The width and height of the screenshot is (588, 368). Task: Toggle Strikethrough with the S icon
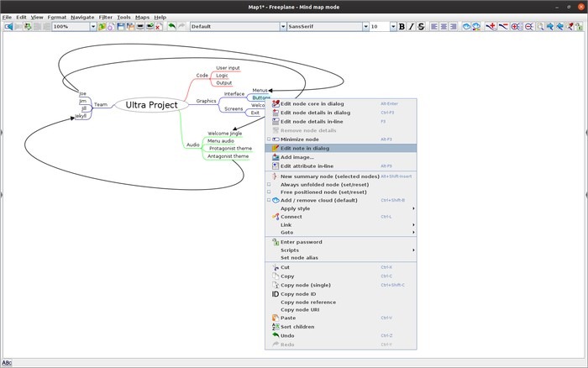421,26
